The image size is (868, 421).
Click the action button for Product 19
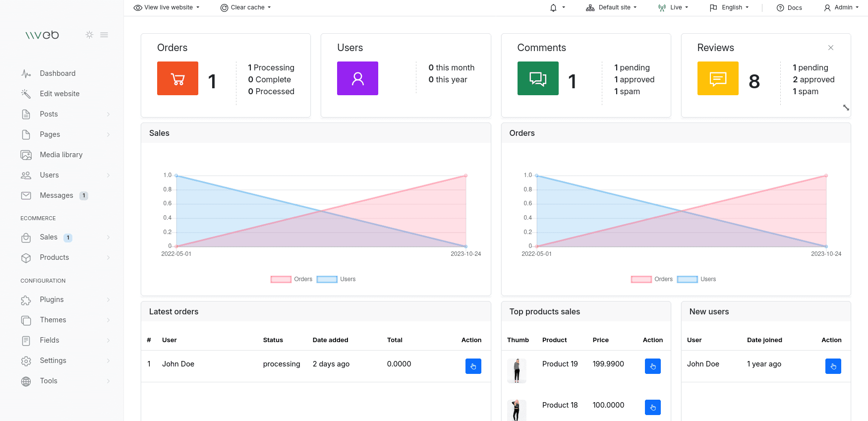pos(652,366)
